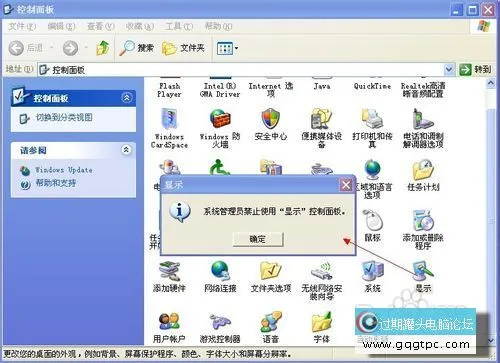
Task: Maximize the 控制面板 window
Action: (x=473, y=10)
